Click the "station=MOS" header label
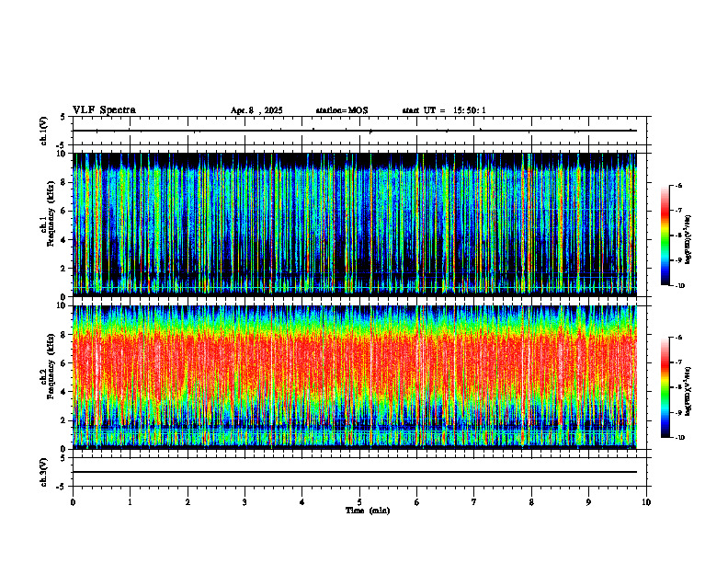Viewport: 728px width, 563px height. 342,110
